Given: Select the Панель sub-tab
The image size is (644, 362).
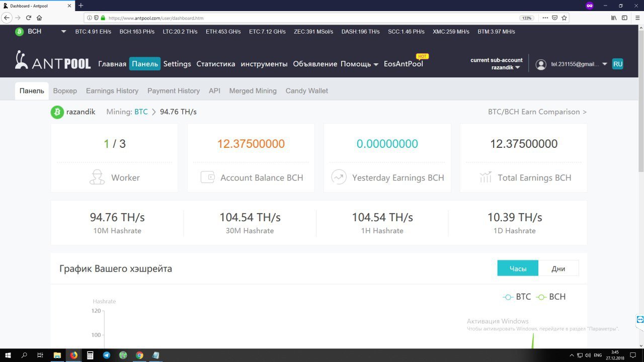Looking at the screenshot, I should (32, 91).
